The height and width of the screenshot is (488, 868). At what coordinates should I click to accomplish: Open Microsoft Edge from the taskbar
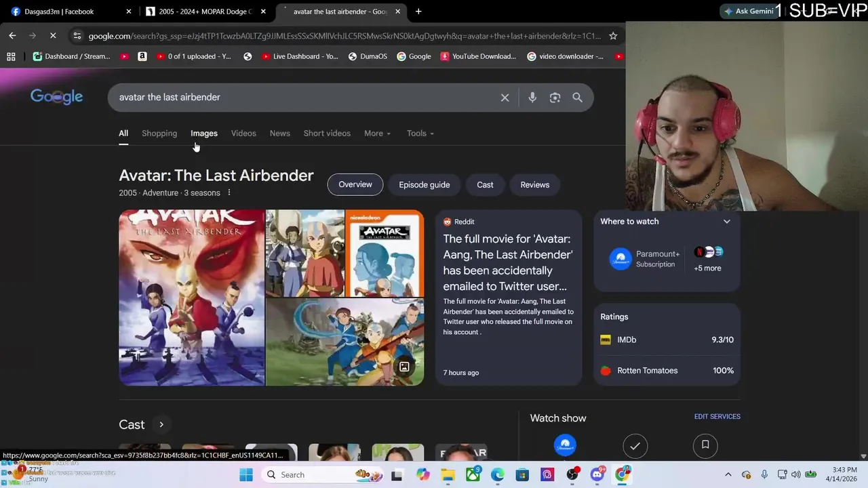pos(498,474)
